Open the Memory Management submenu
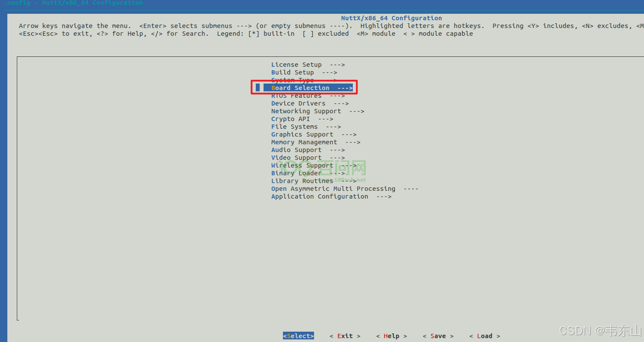The image size is (644, 342). [x=316, y=142]
